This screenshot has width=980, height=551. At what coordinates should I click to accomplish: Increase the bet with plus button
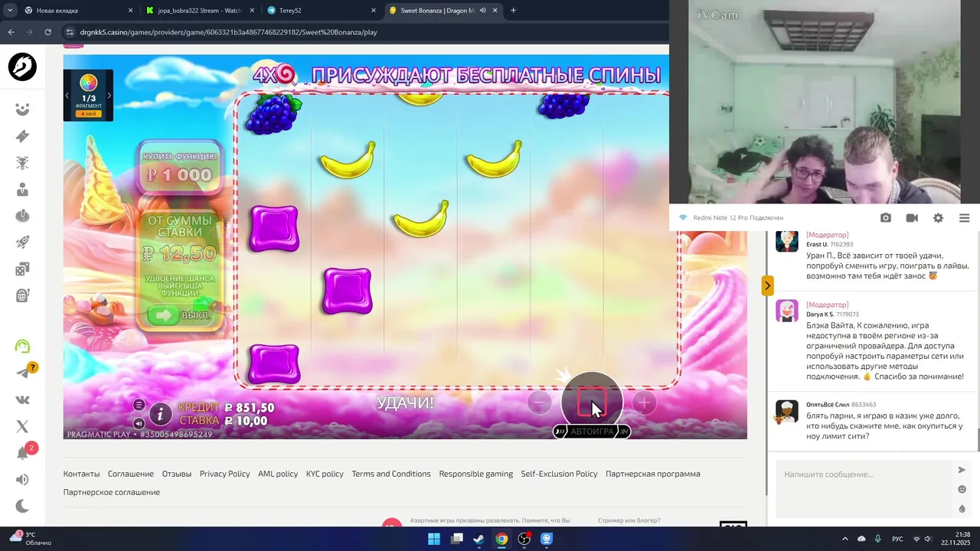644,403
